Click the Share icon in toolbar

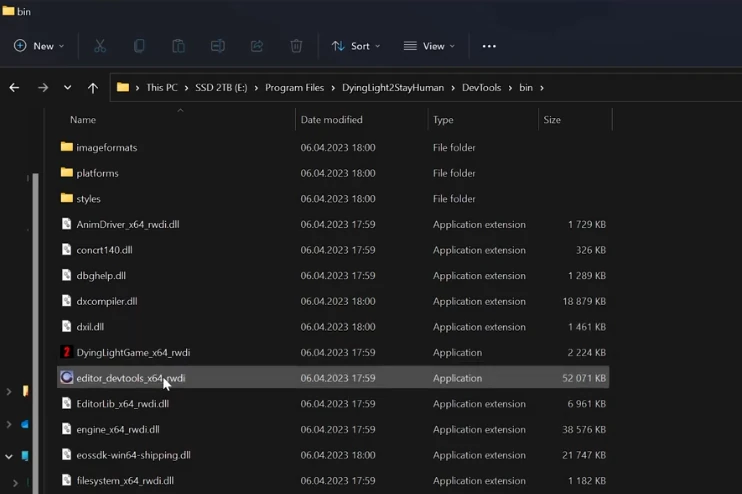pyautogui.click(x=257, y=46)
